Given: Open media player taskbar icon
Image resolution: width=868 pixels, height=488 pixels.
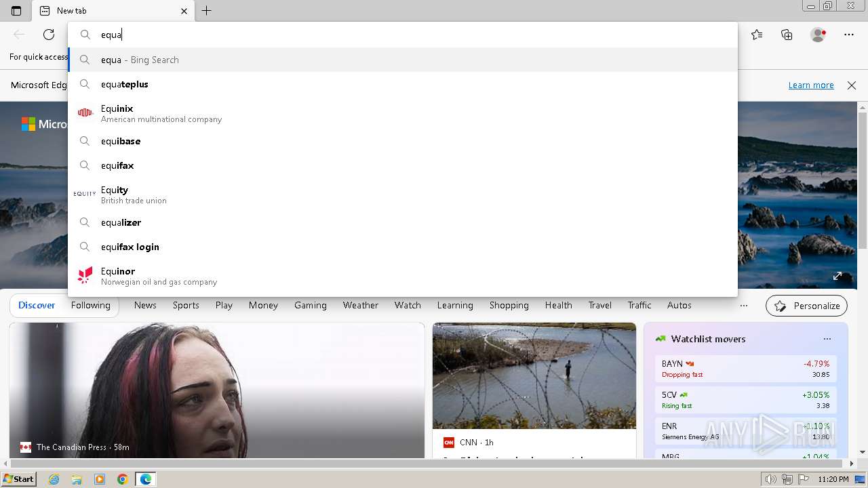Looking at the screenshot, I should [100, 479].
